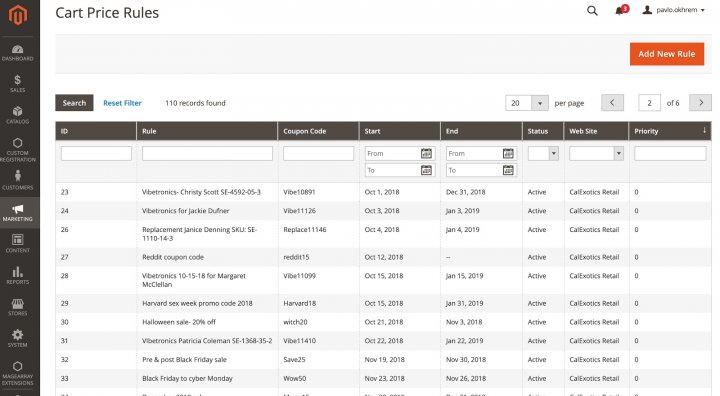Expand the per page count dropdown
Viewport: 720px width, 396px height.
click(540, 103)
